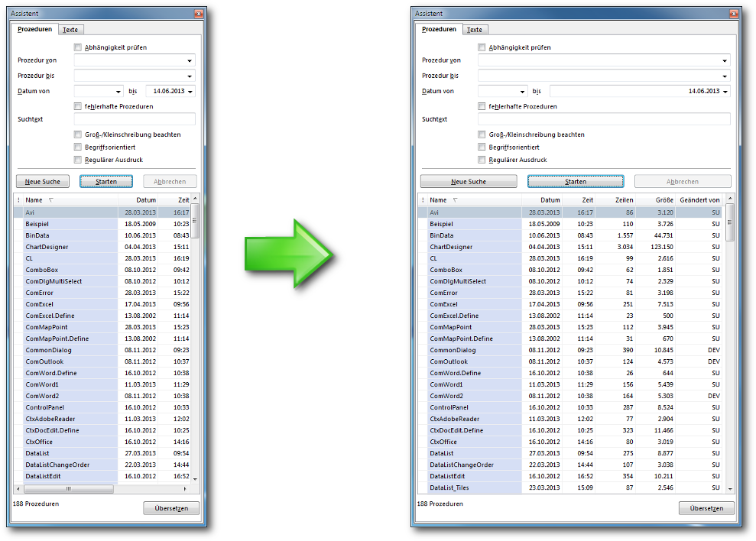Select the DataList_Tiles row

click(451, 488)
